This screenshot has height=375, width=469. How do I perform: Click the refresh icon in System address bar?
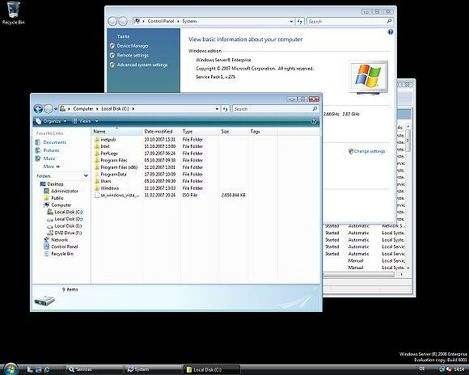(300, 21)
